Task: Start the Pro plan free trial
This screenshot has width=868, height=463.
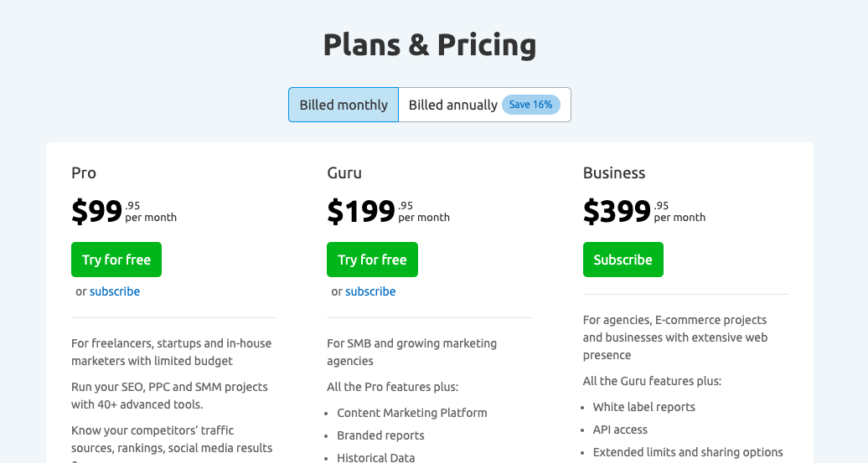Action: coord(116,260)
